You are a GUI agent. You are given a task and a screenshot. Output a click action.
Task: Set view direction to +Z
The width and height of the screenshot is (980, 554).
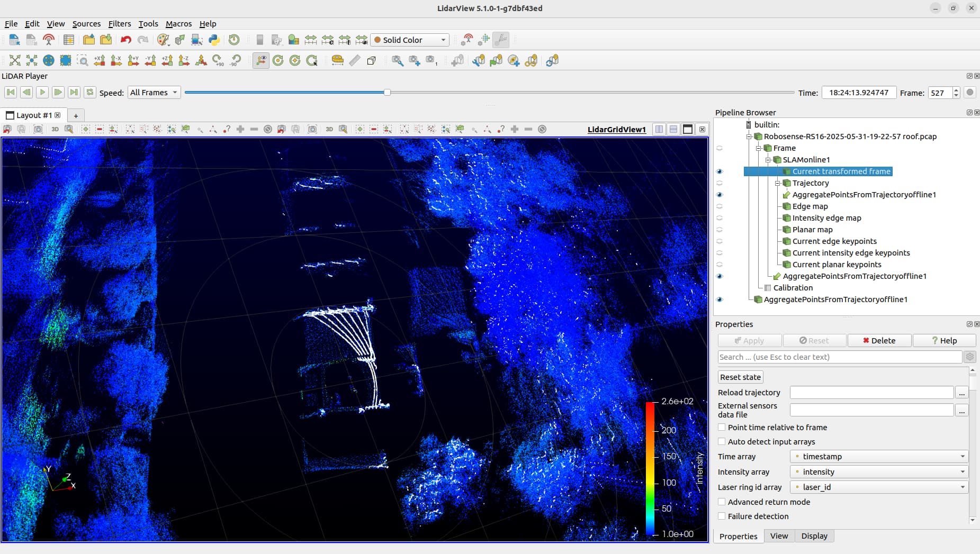click(167, 60)
